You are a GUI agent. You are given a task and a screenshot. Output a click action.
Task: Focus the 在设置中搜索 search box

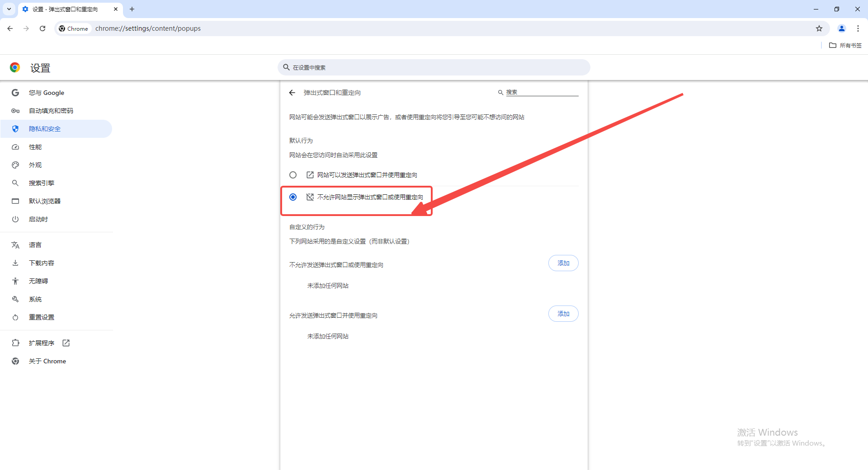(434, 67)
